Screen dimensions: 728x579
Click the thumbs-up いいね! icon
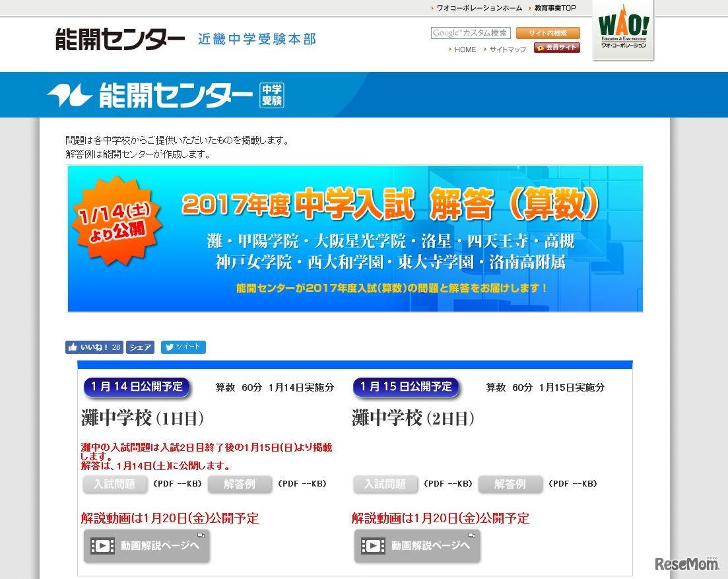tap(73, 347)
